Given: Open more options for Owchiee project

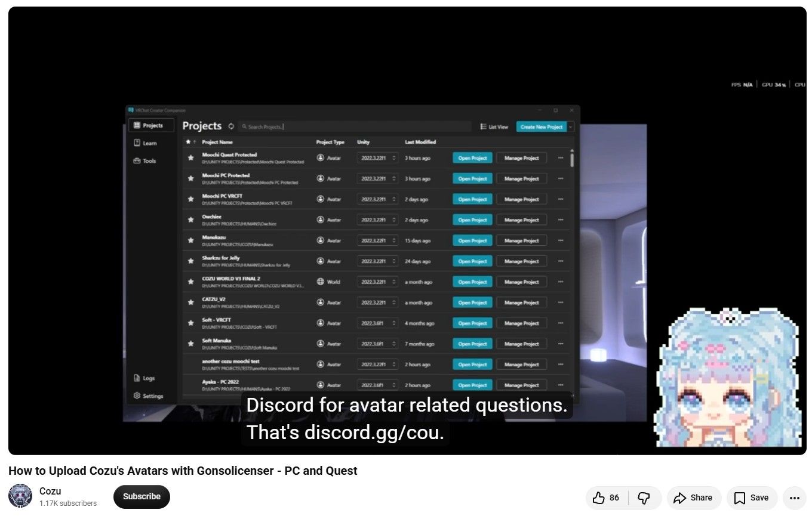Looking at the screenshot, I should point(561,220).
